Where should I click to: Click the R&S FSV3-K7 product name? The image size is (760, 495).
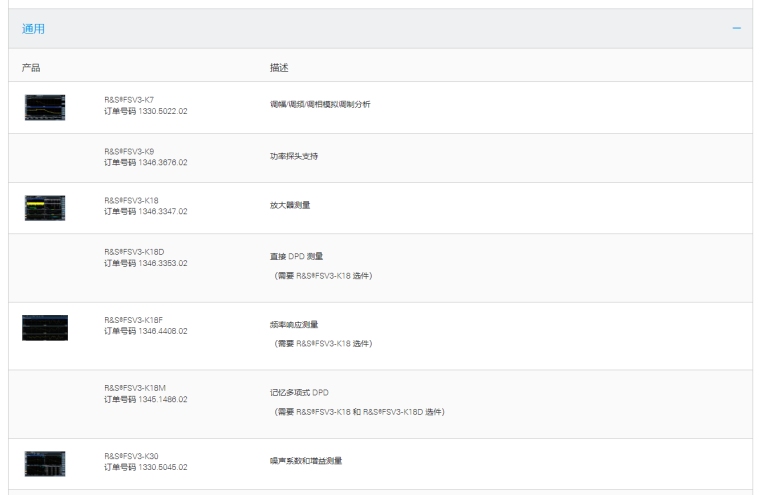coord(129,100)
